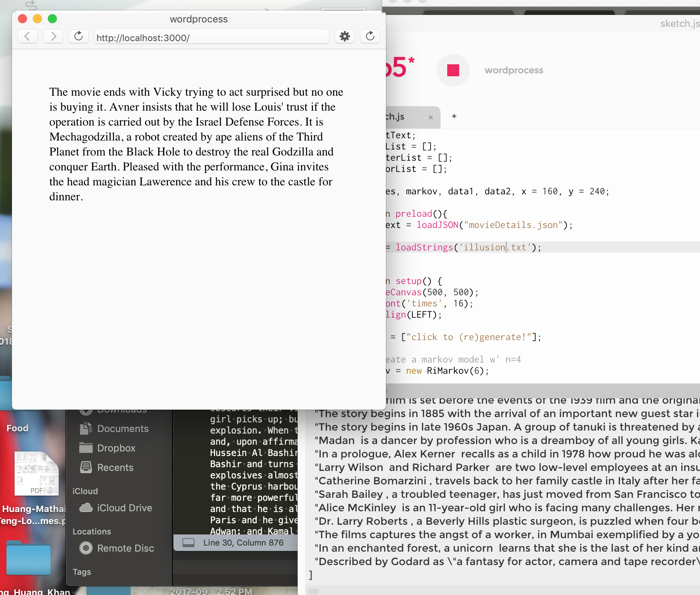
Task: Click the console line starting "Alice McKinley"
Action: (x=507, y=508)
